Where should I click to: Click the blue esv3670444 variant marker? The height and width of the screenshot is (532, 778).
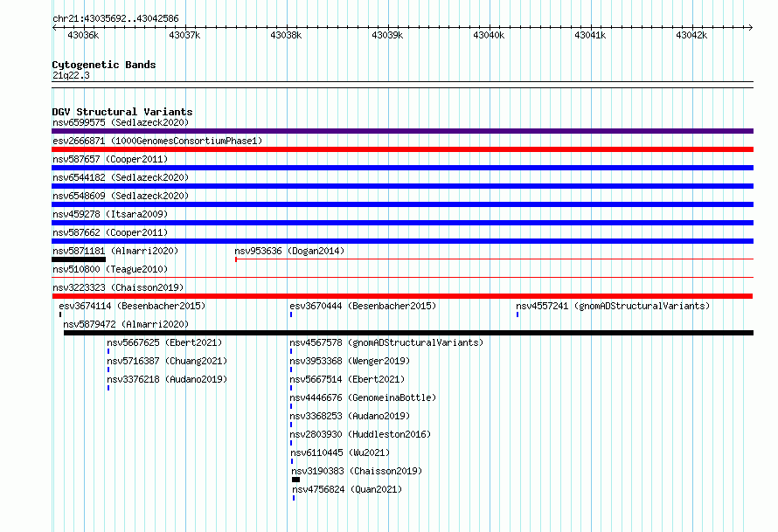(x=291, y=314)
